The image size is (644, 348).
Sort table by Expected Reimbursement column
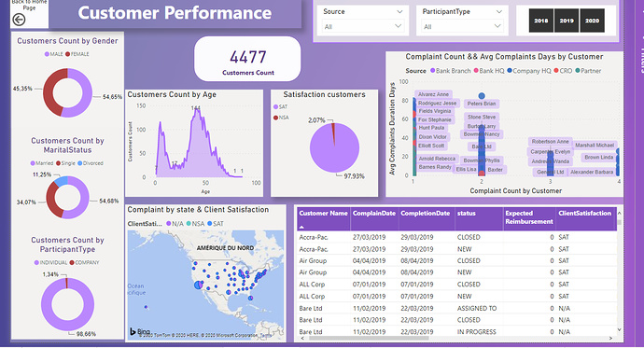pos(529,217)
